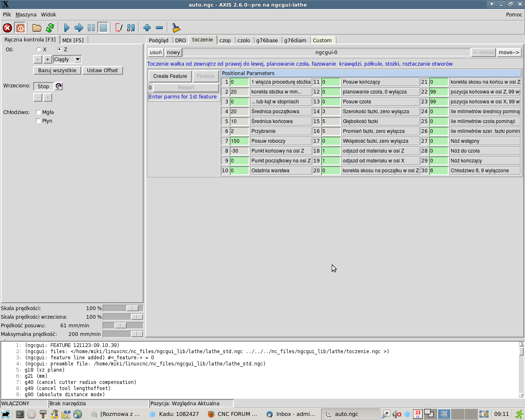Image resolution: width=525 pixels, height=420 pixels.
Task: Open the Widok menu
Action: tap(48, 14)
